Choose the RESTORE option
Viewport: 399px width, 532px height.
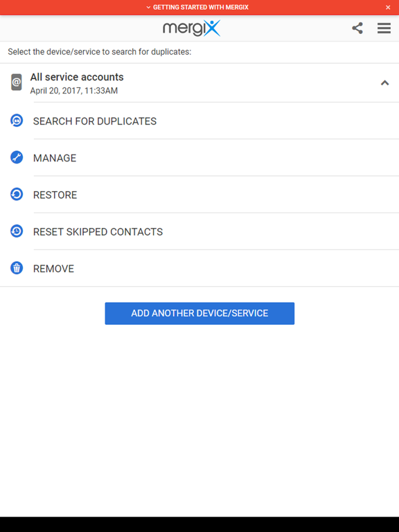pyautogui.click(x=199, y=195)
